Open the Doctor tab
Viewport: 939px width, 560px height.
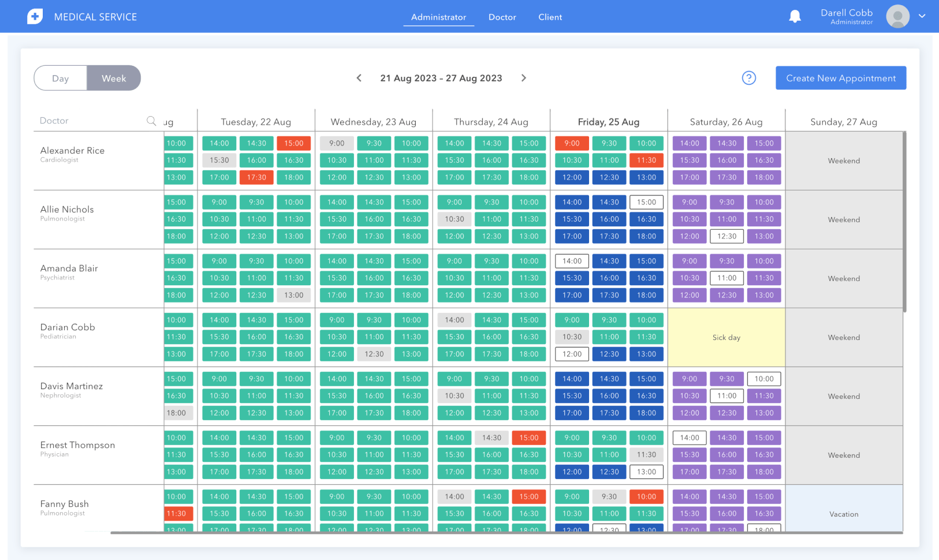point(502,17)
